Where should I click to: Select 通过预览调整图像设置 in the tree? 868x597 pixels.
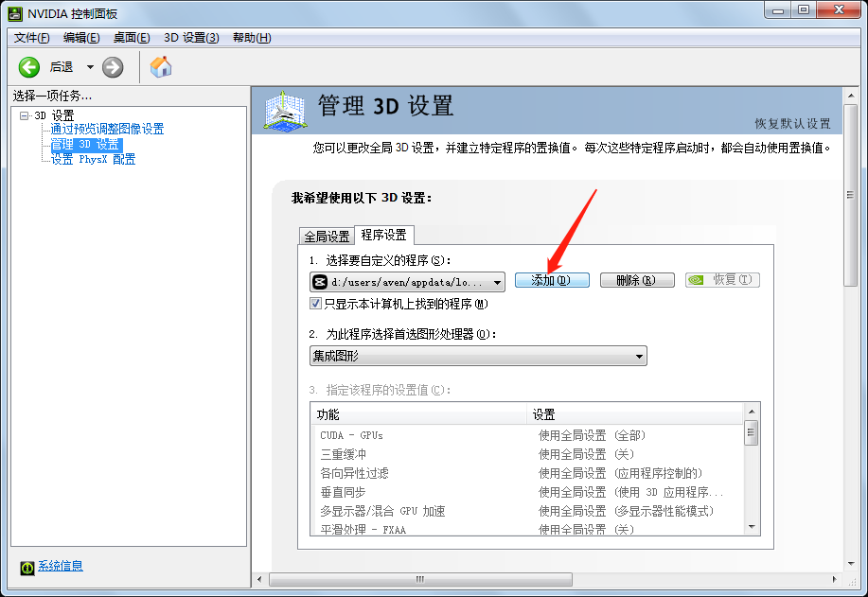tap(107, 130)
